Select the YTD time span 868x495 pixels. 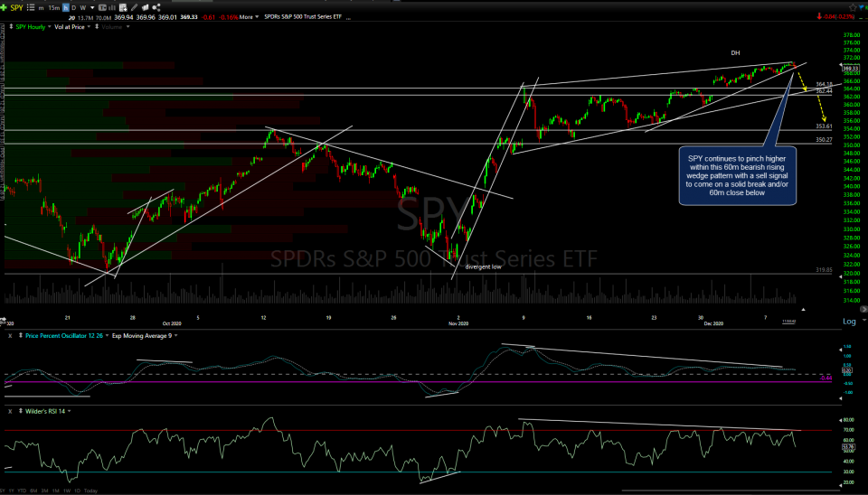22,490
